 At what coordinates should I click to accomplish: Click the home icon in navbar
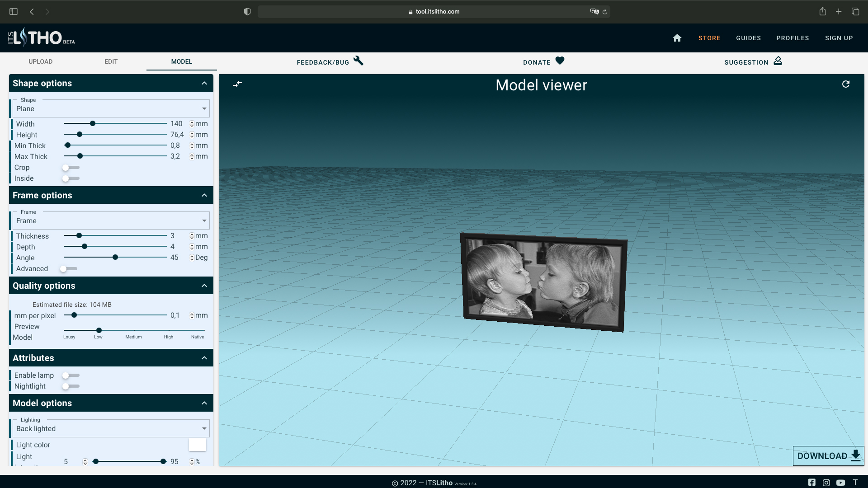pos(677,38)
